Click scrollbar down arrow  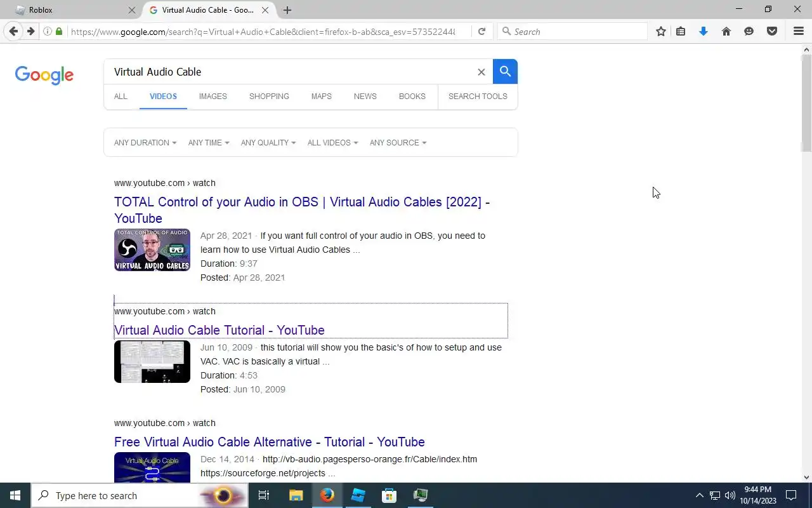click(807, 478)
